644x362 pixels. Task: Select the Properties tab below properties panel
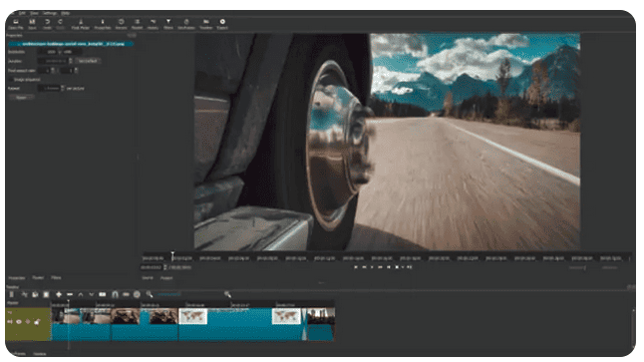(17, 278)
